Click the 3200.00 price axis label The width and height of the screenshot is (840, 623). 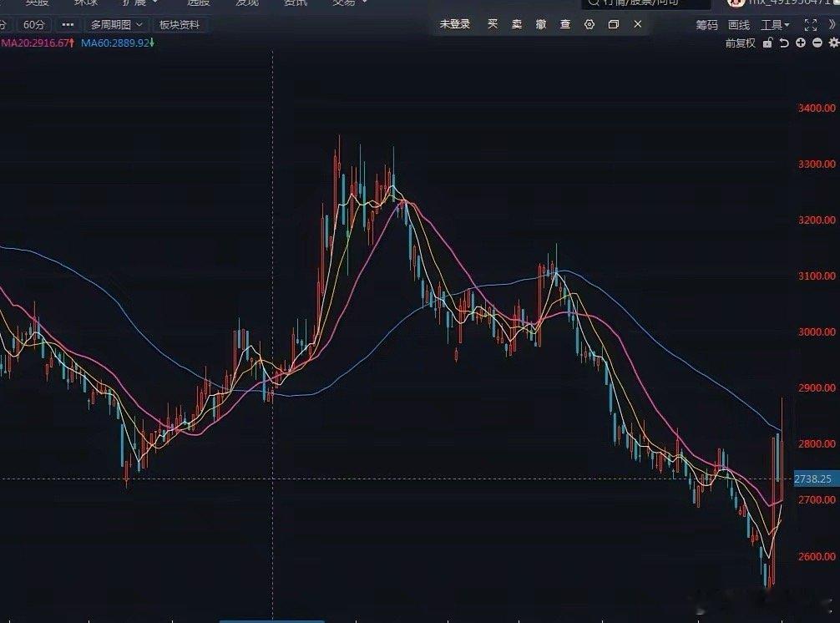click(817, 220)
